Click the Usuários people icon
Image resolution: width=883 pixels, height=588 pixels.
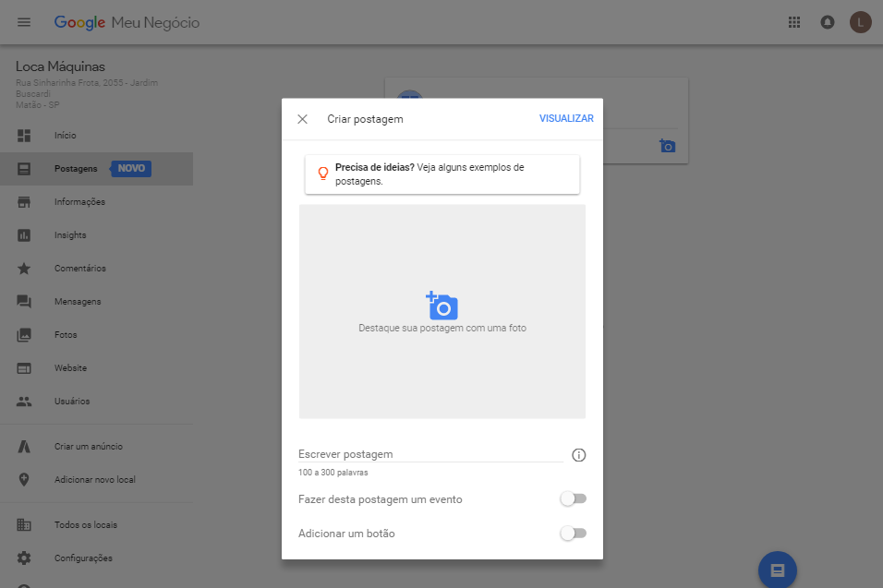24,402
